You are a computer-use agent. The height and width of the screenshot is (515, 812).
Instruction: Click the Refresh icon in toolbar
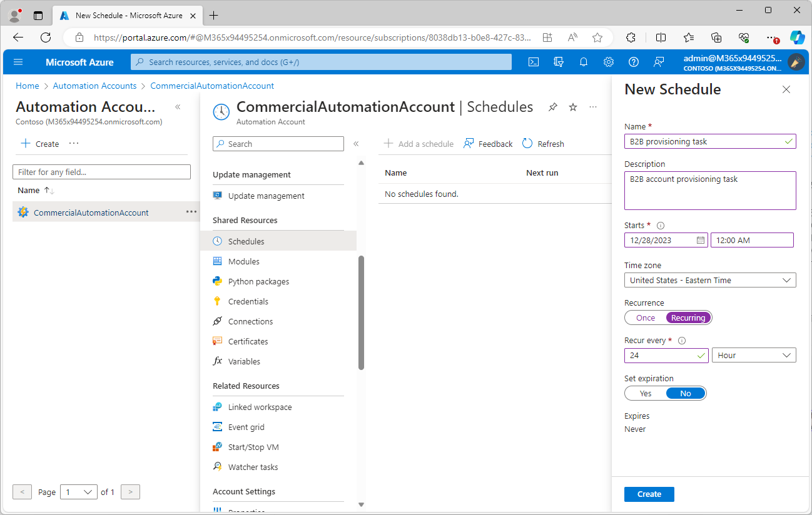(x=527, y=144)
